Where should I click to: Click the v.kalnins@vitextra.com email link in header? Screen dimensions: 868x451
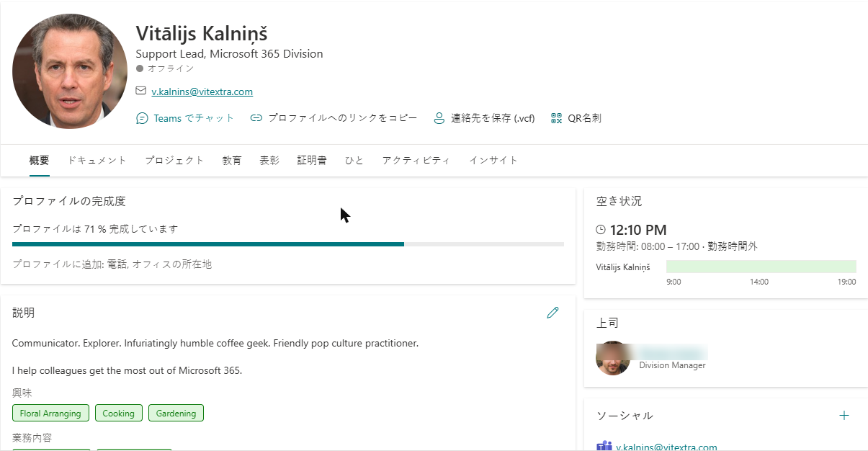pos(202,91)
